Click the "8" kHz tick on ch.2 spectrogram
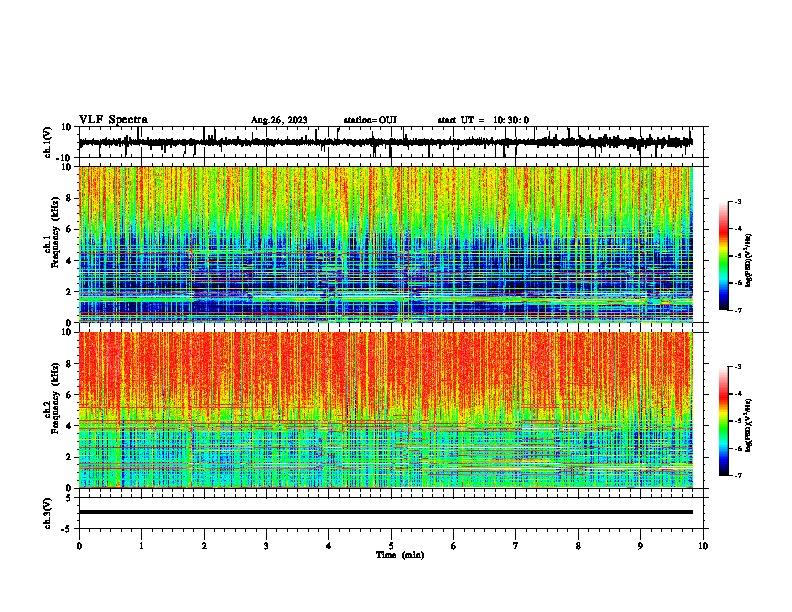 click(x=69, y=364)
